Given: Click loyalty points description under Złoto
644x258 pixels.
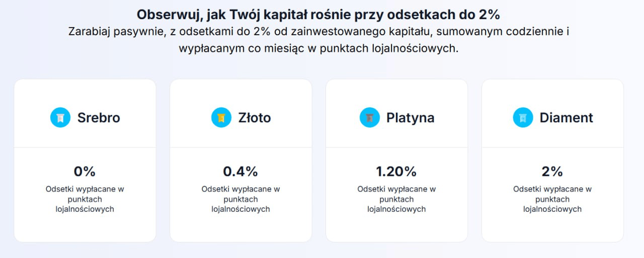Looking at the screenshot, I should (x=240, y=199).
